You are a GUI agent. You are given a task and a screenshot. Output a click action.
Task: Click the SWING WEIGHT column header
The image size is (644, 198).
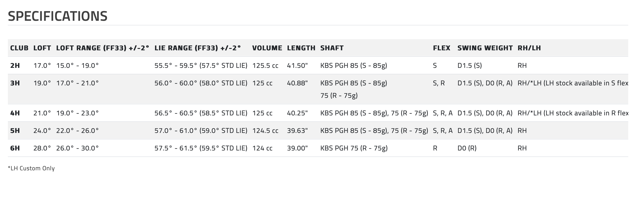coord(485,48)
